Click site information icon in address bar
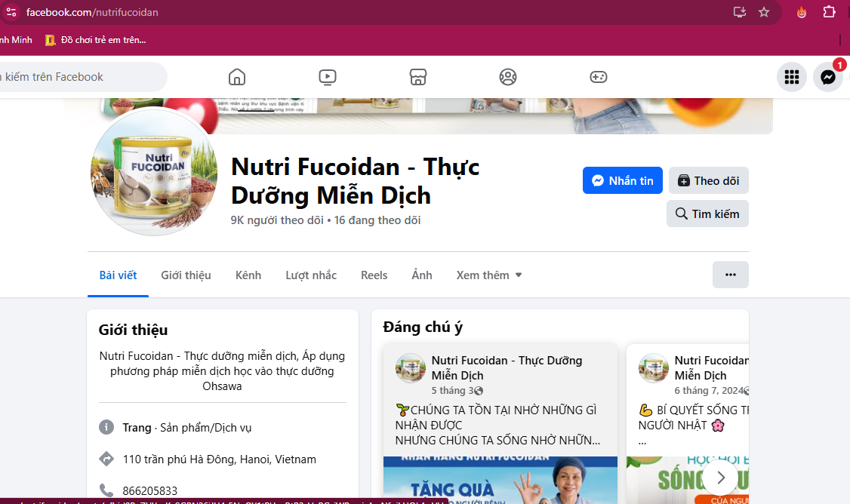850x504 pixels. 11,12
